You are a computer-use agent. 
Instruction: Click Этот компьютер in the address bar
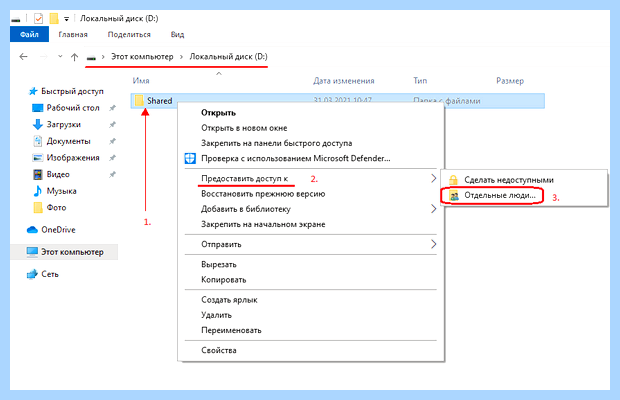coord(142,57)
